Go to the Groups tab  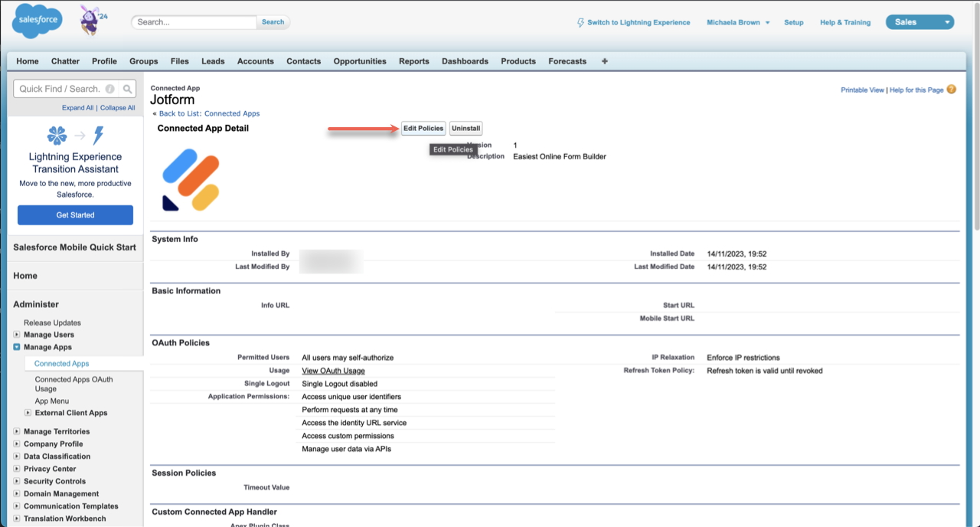[144, 61]
